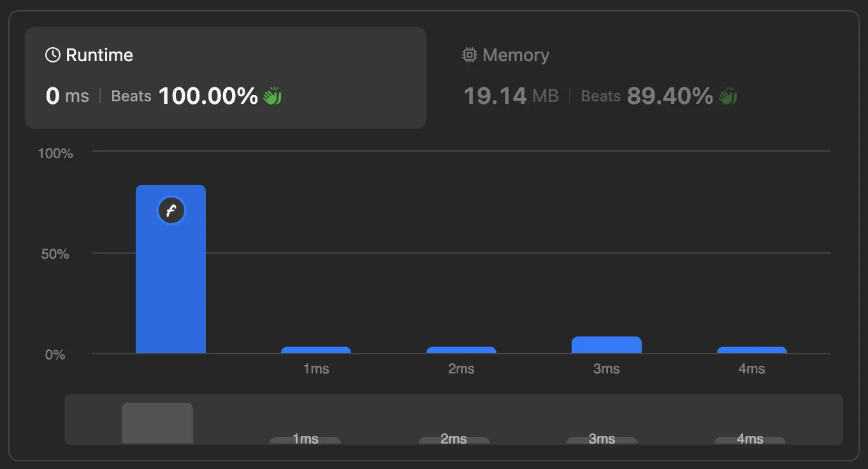The image size is (868, 469).
Task: Click the 4ms marker in the range selector
Action: click(750, 440)
